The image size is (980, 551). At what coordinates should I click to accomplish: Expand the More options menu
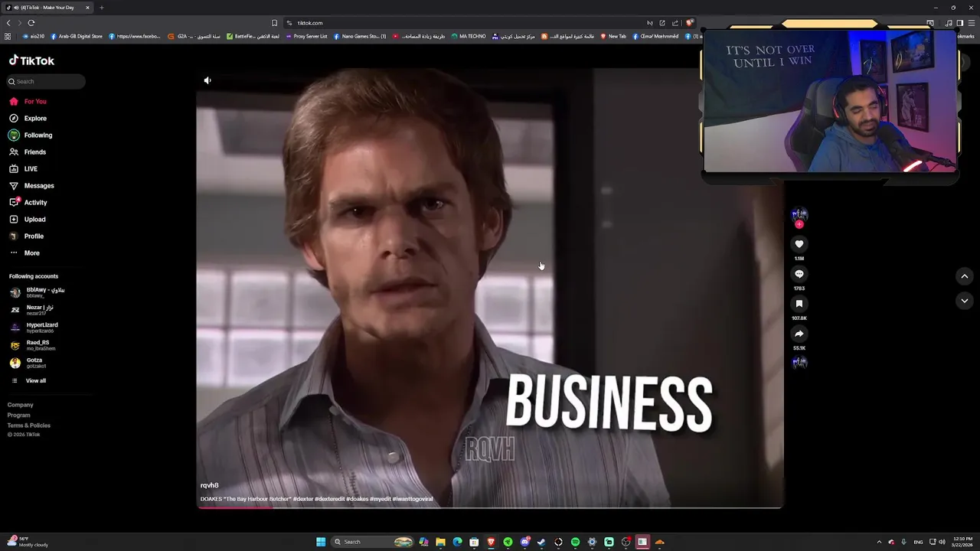pyautogui.click(x=24, y=253)
